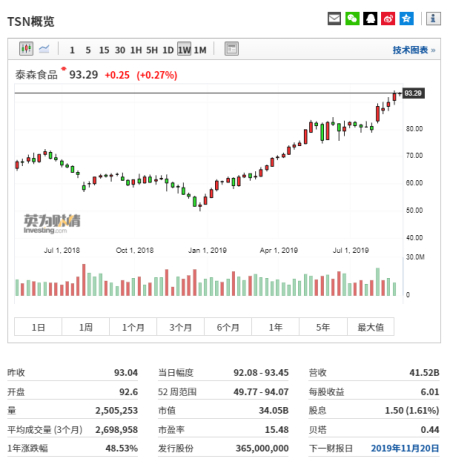Screen dimensions: 450x473
Task: Set the interval to 5H
Action: (x=152, y=50)
